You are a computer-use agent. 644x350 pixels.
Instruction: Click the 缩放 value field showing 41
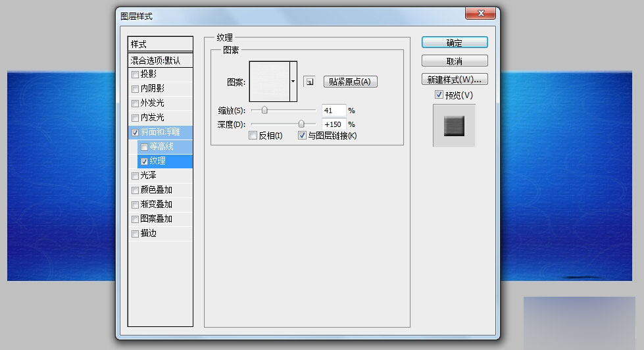pos(334,110)
